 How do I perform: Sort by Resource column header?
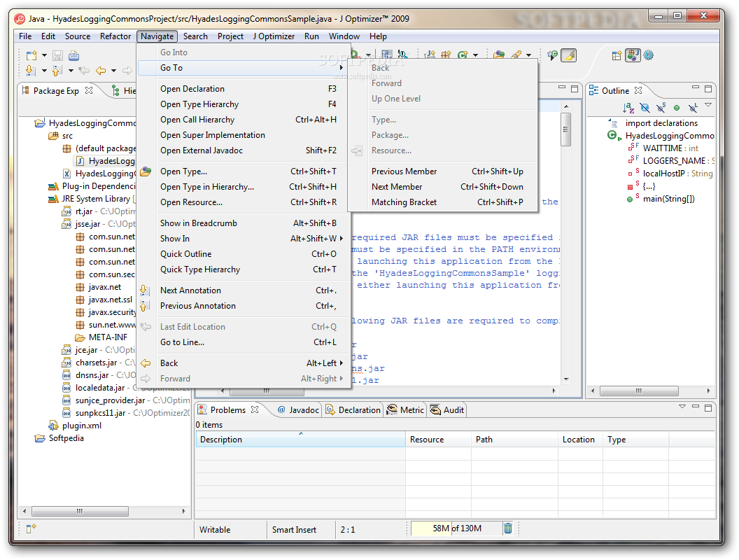tap(438, 440)
